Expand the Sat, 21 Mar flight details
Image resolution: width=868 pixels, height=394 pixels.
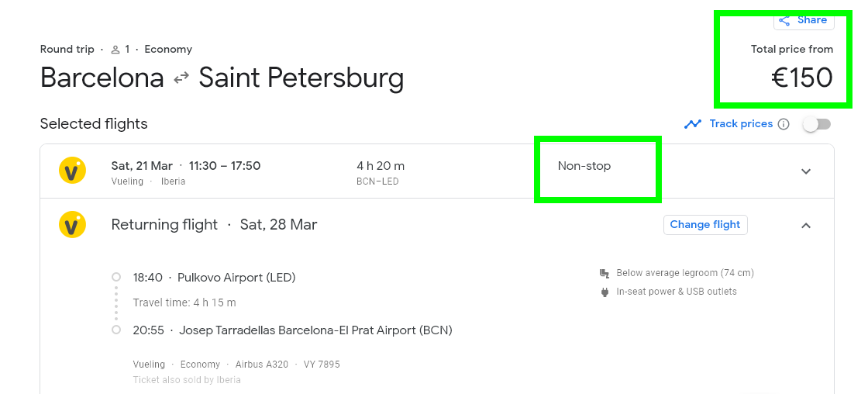tap(806, 171)
